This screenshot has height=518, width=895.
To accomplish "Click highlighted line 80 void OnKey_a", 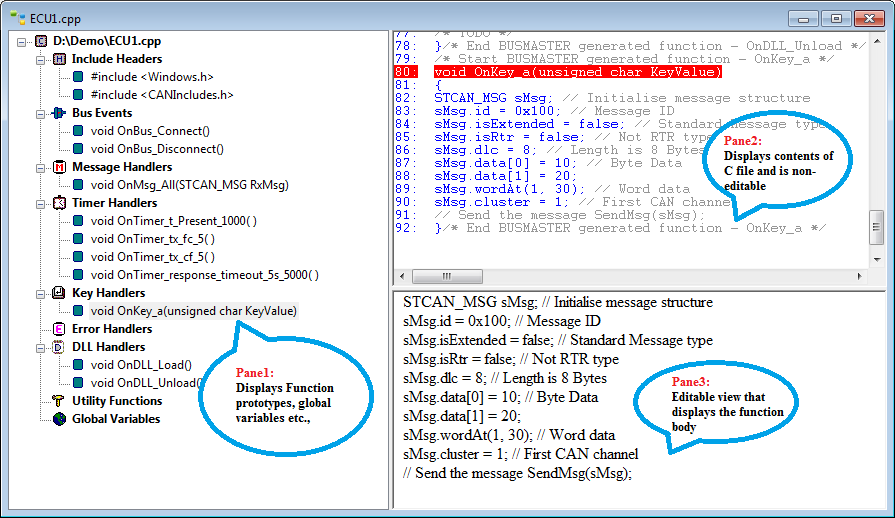I will pos(578,72).
